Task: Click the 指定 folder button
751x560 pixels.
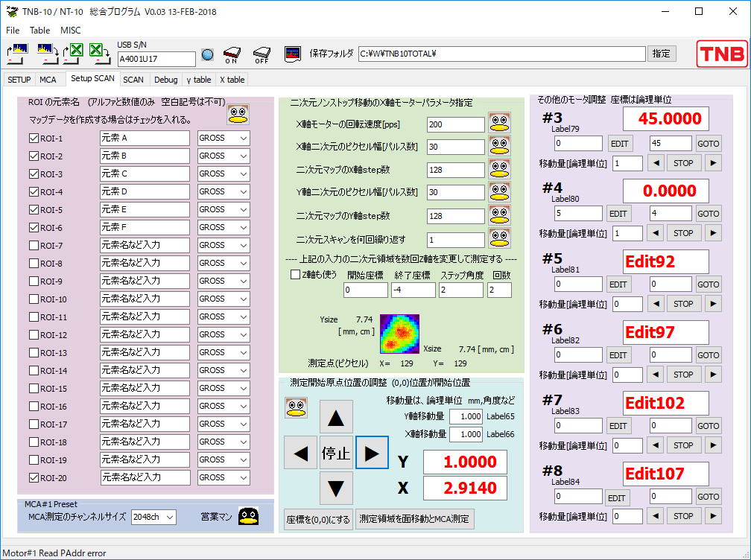Action: click(x=662, y=54)
